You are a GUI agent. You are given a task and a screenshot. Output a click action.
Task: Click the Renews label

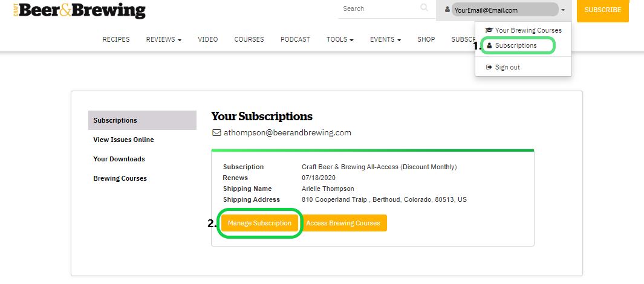pyautogui.click(x=235, y=178)
